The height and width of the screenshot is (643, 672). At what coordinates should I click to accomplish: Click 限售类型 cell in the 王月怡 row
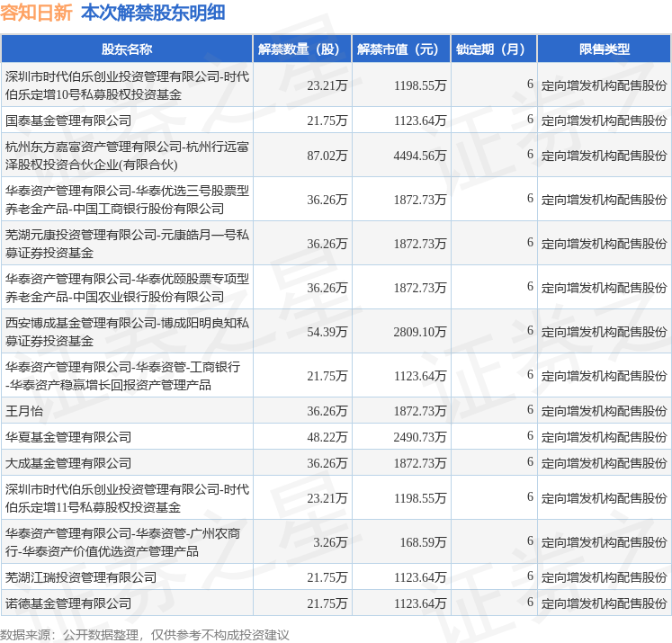604,411
